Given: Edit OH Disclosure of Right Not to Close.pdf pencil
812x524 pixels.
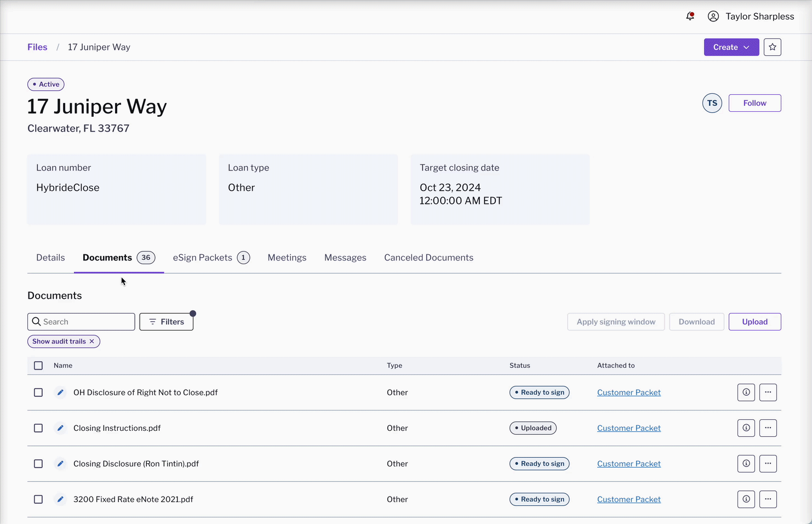Looking at the screenshot, I should click(60, 392).
